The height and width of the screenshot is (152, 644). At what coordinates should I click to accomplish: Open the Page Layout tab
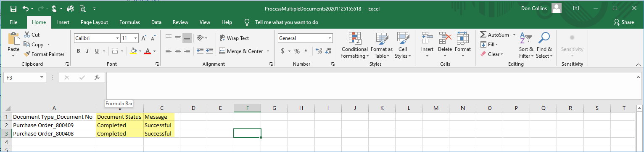click(x=95, y=22)
